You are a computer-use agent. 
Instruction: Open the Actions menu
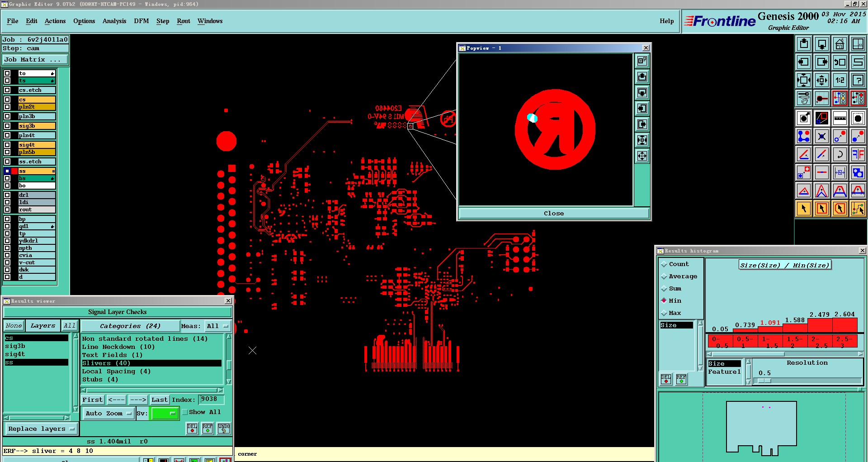click(55, 21)
